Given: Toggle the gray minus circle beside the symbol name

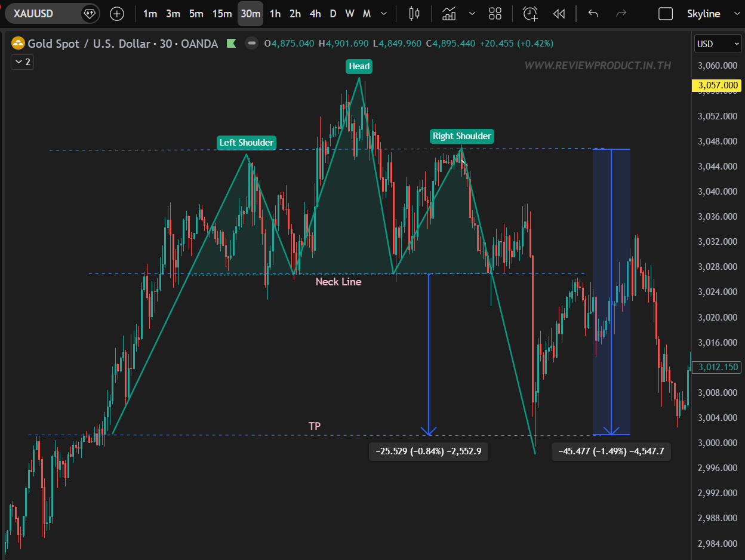Looking at the screenshot, I should click(252, 43).
